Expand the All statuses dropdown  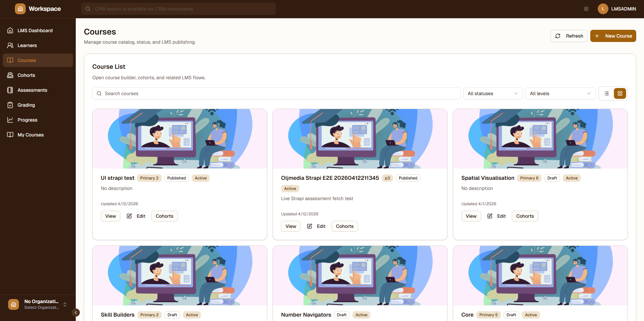(493, 93)
